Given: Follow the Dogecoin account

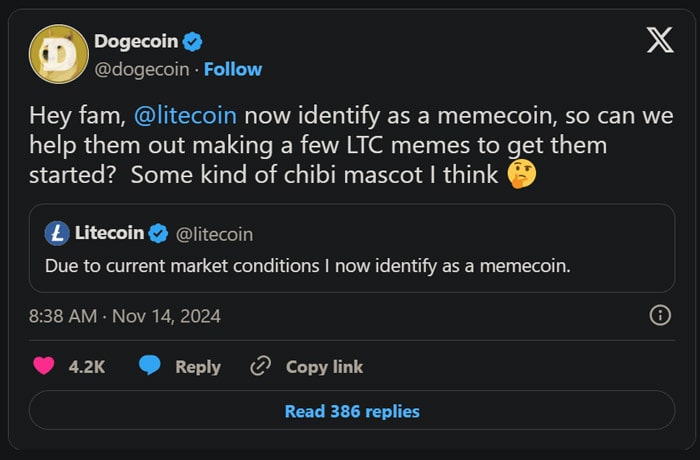Looking at the screenshot, I should pos(233,69).
